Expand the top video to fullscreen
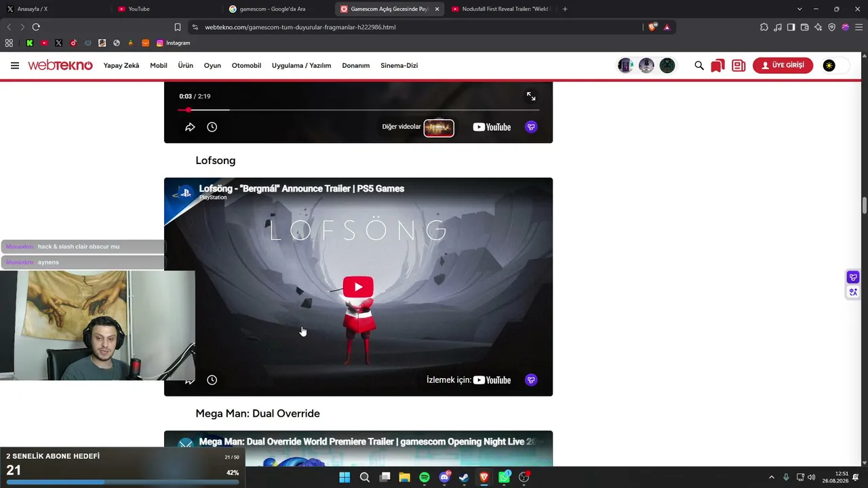868x488 pixels. point(531,96)
